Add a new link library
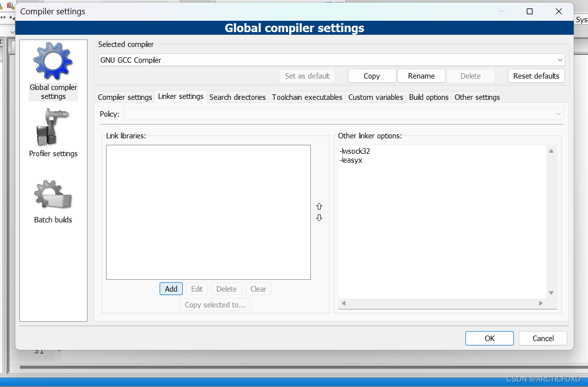 pos(171,289)
